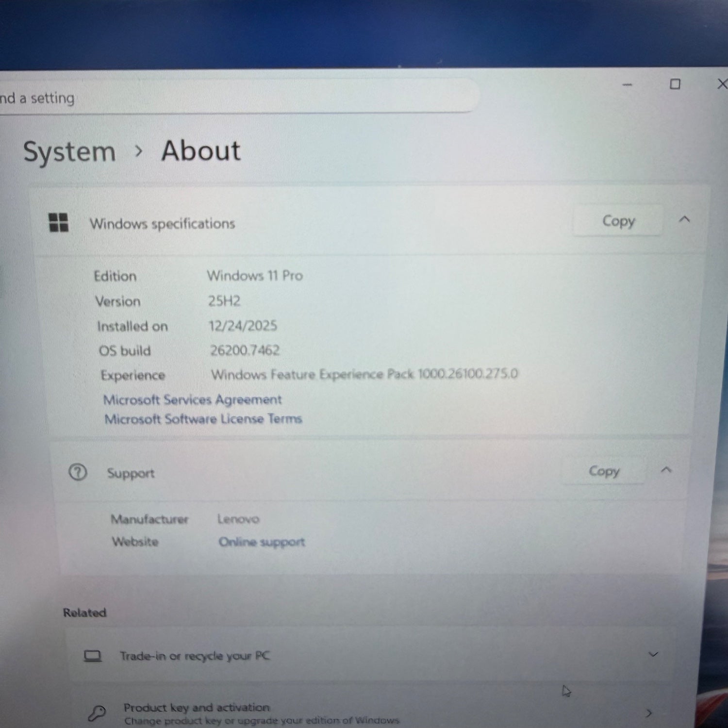Click the Product key and activation title text
Viewport: 728px width, 728px height.
click(197, 707)
